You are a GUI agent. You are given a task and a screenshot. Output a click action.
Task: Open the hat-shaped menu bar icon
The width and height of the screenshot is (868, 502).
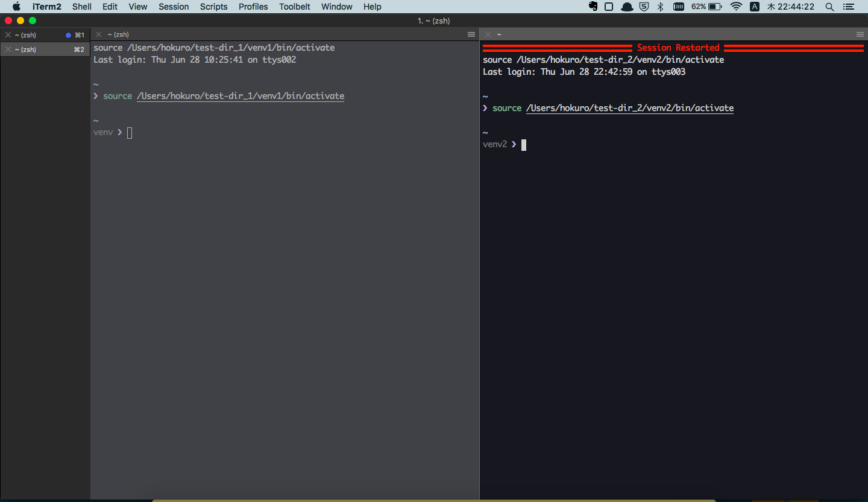pyautogui.click(x=627, y=7)
